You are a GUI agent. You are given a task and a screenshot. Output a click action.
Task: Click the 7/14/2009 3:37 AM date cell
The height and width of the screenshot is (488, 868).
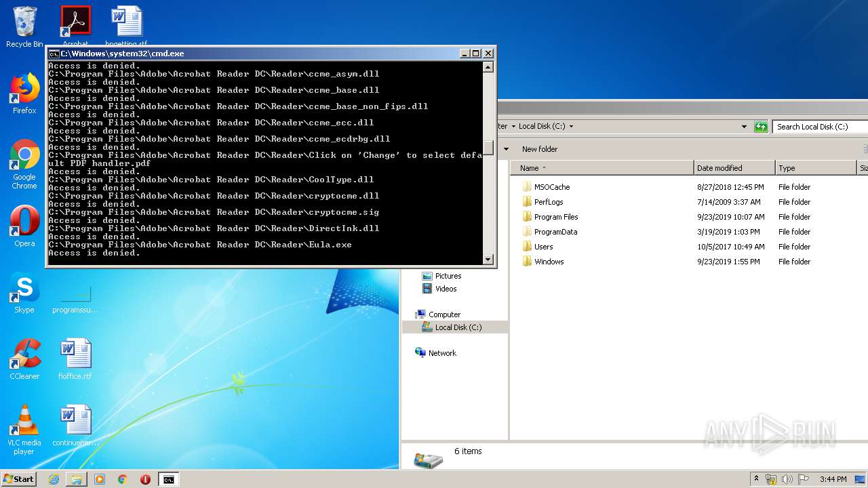[728, 202]
